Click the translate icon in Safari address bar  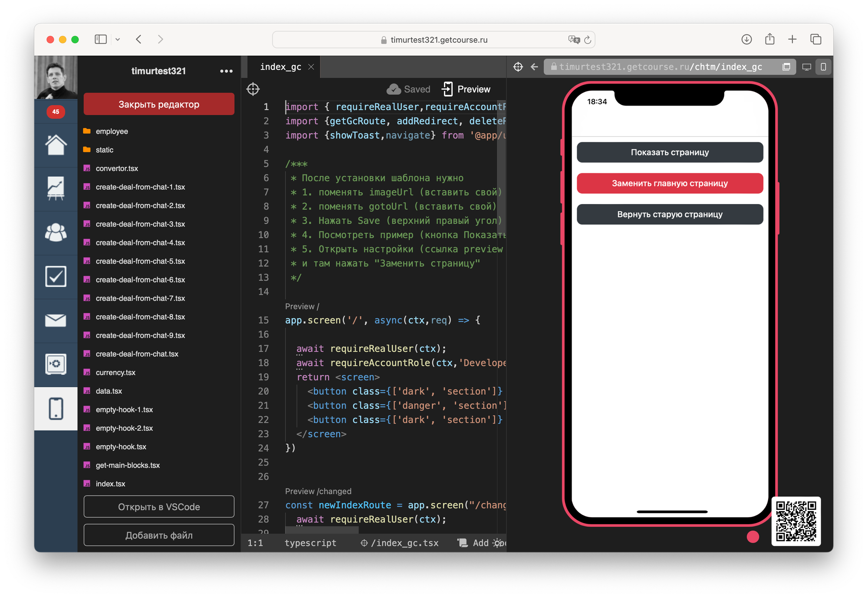[x=574, y=40]
